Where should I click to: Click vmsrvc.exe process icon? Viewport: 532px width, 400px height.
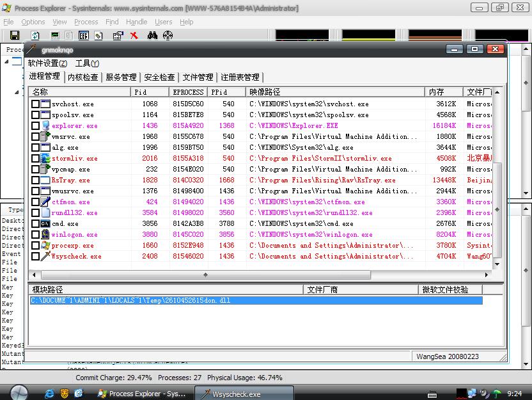45,136
